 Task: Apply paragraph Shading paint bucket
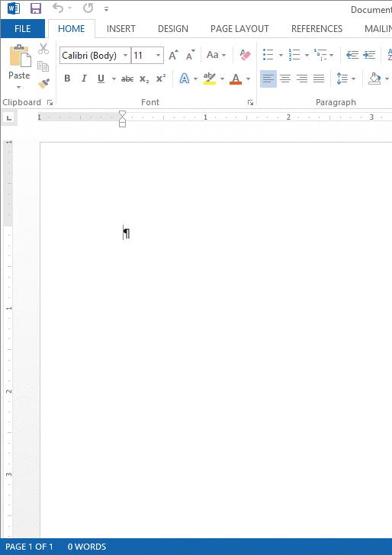[x=374, y=79]
